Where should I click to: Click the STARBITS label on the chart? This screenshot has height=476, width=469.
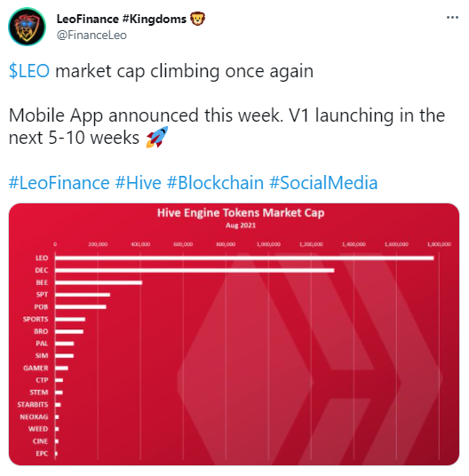[x=33, y=405]
